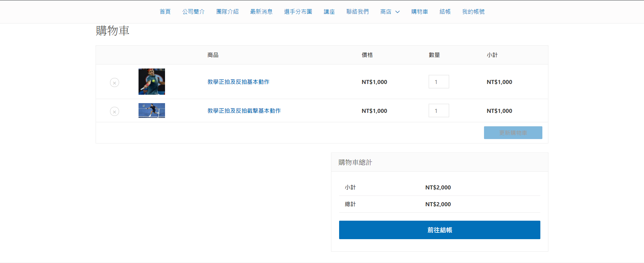The height and width of the screenshot is (263, 644).
Task: Select 最新消息 from the top menu
Action: point(261,12)
